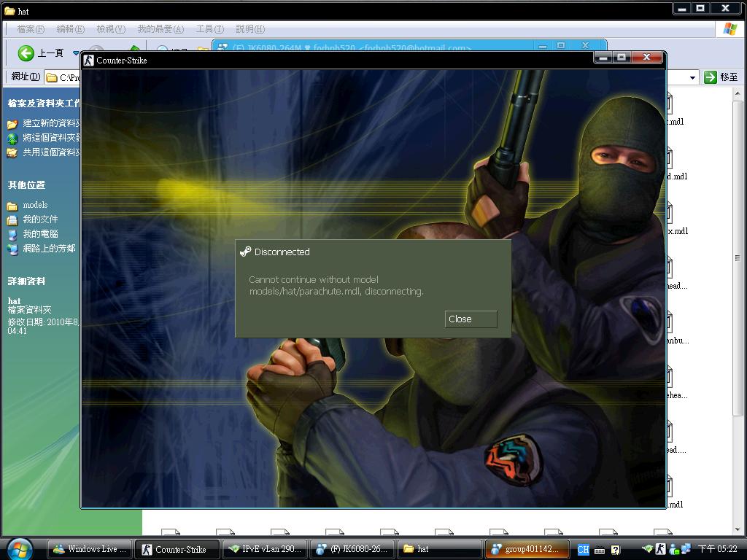Image resolution: width=747 pixels, height=560 pixels.
Task: Click the Windows Start orb
Action: click(x=20, y=548)
